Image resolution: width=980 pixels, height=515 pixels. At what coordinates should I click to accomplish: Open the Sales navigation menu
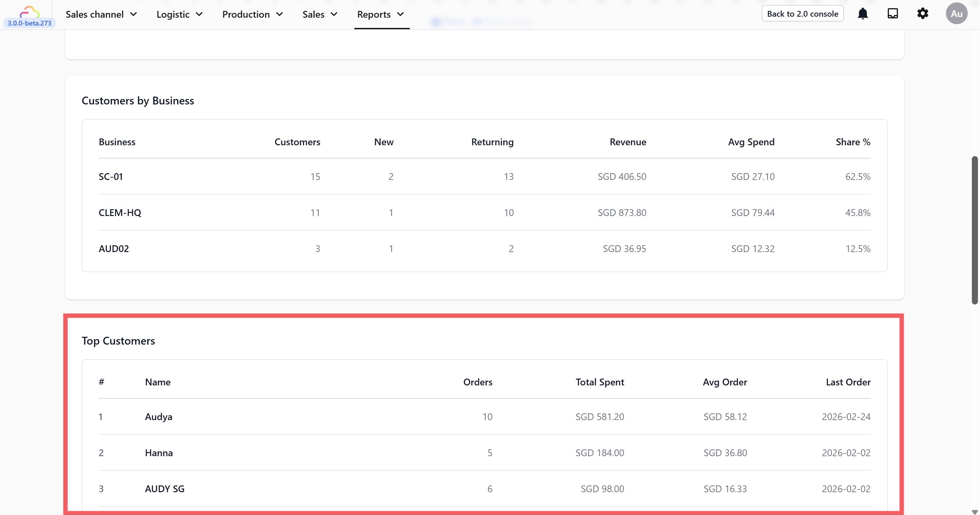coord(320,14)
